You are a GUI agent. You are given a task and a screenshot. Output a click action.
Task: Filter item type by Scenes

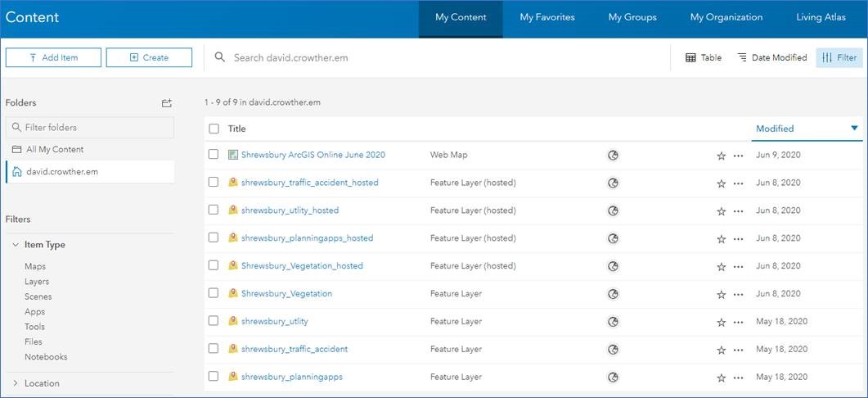38,296
